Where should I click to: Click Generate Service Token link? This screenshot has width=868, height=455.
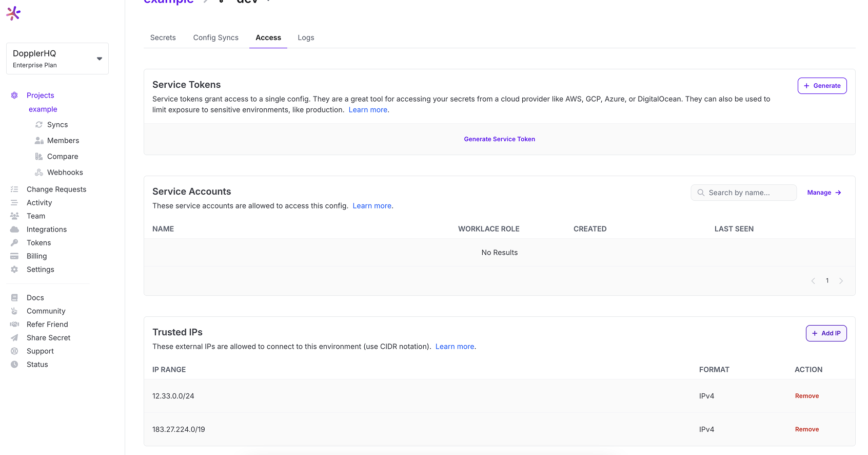(500, 139)
